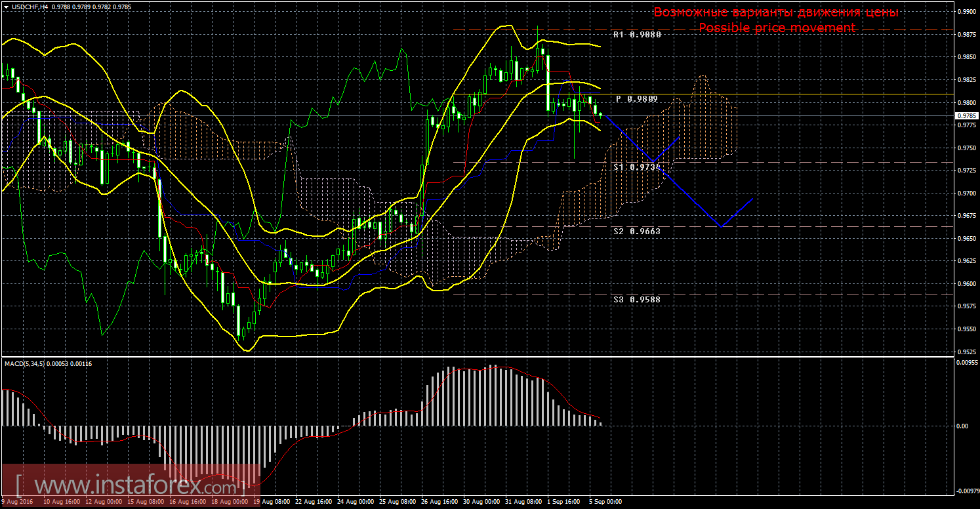The height and width of the screenshot is (509, 980).
Task: Select the P 0.9809 pivot label
Action: [x=636, y=98]
